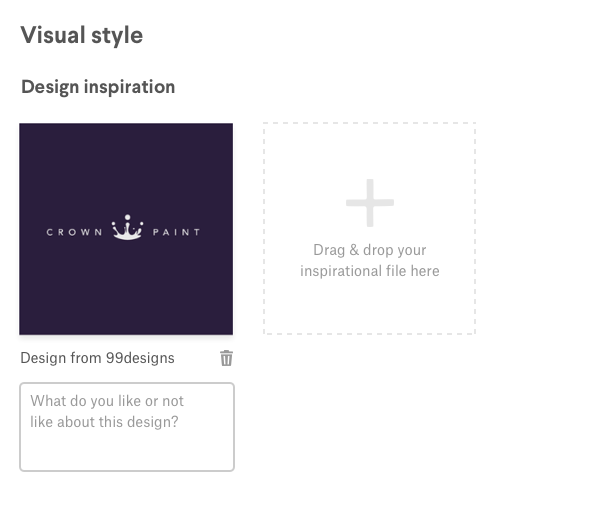Select the "Design from 99designs" caption

click(97, 358)
